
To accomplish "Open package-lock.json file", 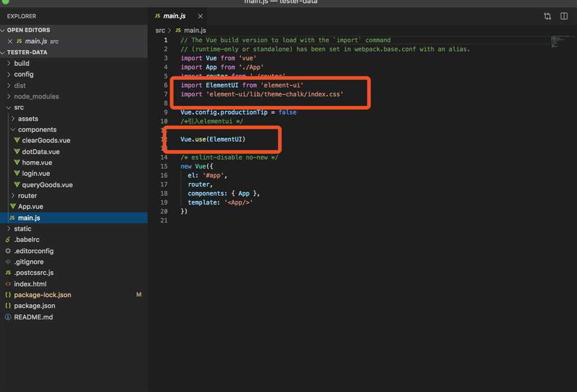I will [x=73, y=295].
